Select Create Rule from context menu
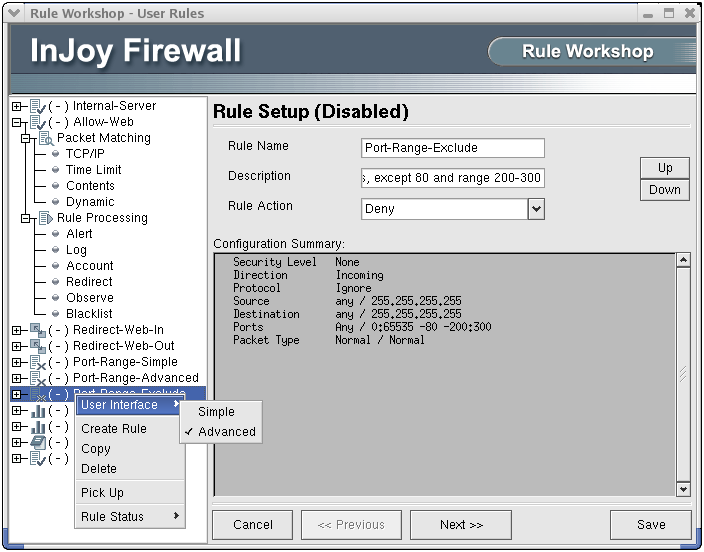The image size is (704, 552). (129, 429)
